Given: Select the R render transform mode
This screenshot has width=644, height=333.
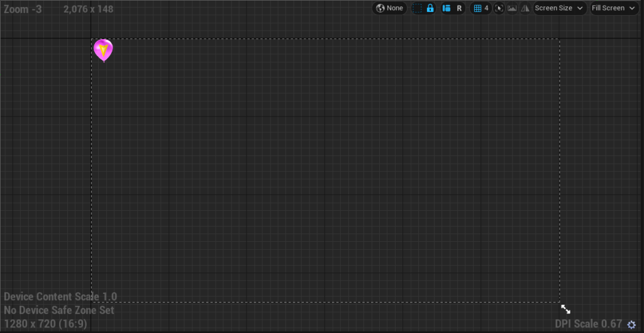Looking at the screenshot, I should [459, 8].
